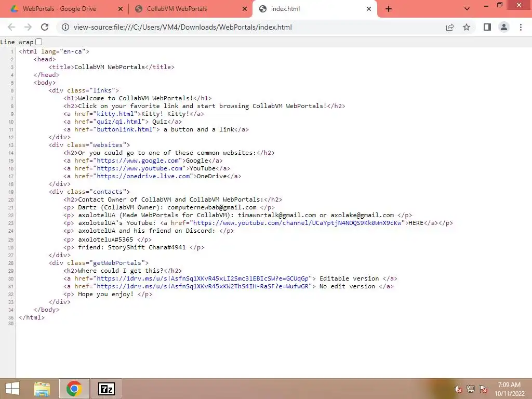Click the Hope you enjoy! text
The height and width of the screenshot is (399, 532).
(106, 294)
